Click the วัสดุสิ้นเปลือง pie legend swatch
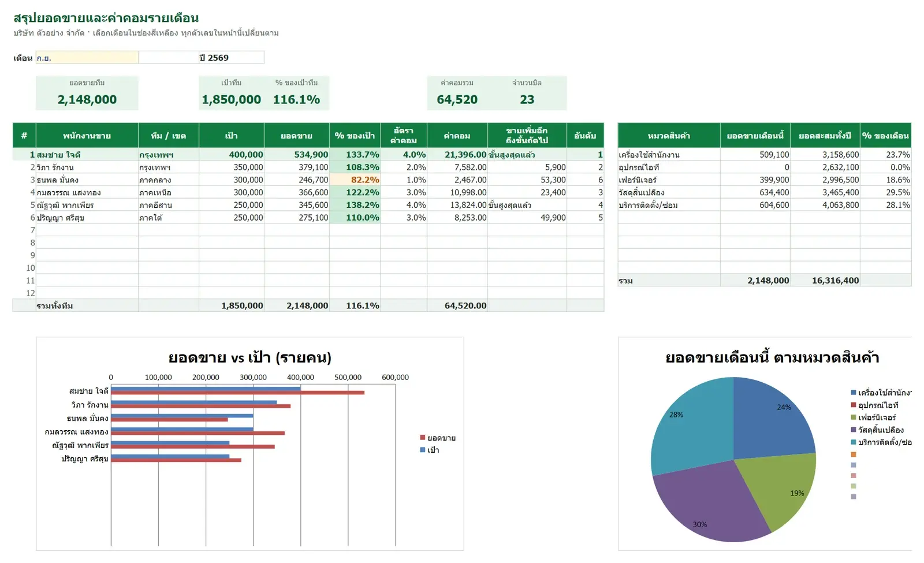Image resolution: width=924 pixels, height=563 pixels. point(854,430)
